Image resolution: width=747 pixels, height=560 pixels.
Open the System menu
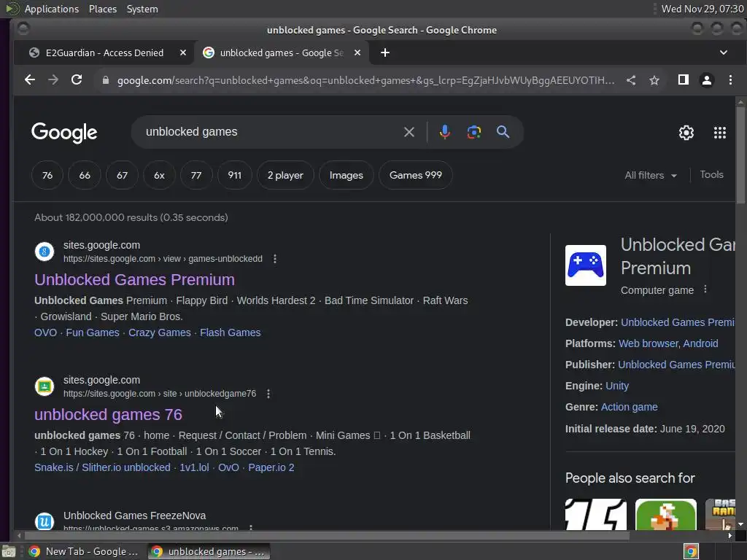pos(142,9)
